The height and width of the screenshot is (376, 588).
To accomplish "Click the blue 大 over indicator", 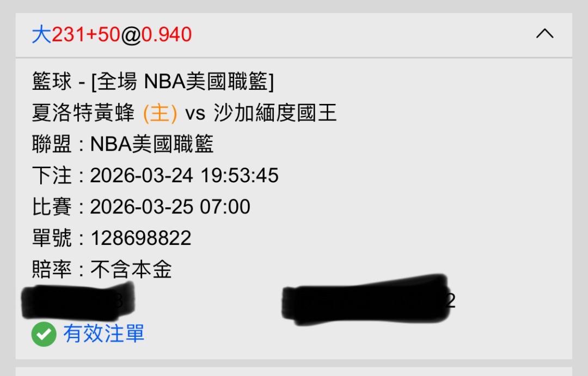I will 41,34.
